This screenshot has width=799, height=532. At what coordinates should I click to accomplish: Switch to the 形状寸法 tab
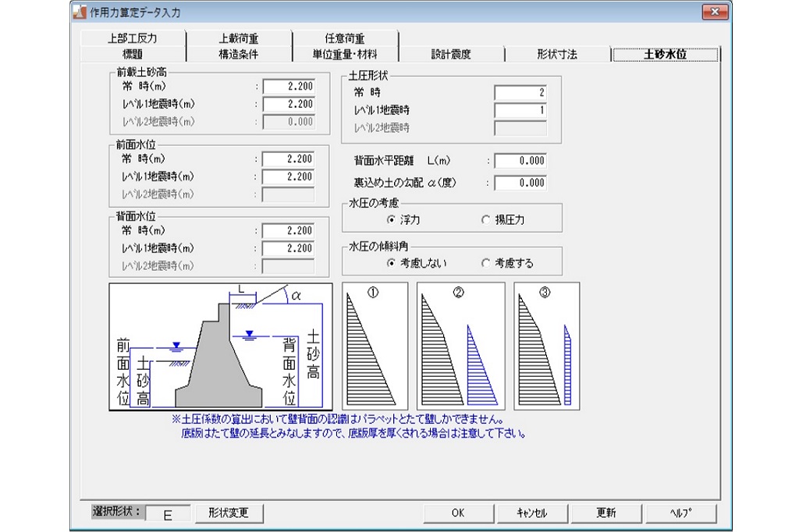(x=557, y=54)
